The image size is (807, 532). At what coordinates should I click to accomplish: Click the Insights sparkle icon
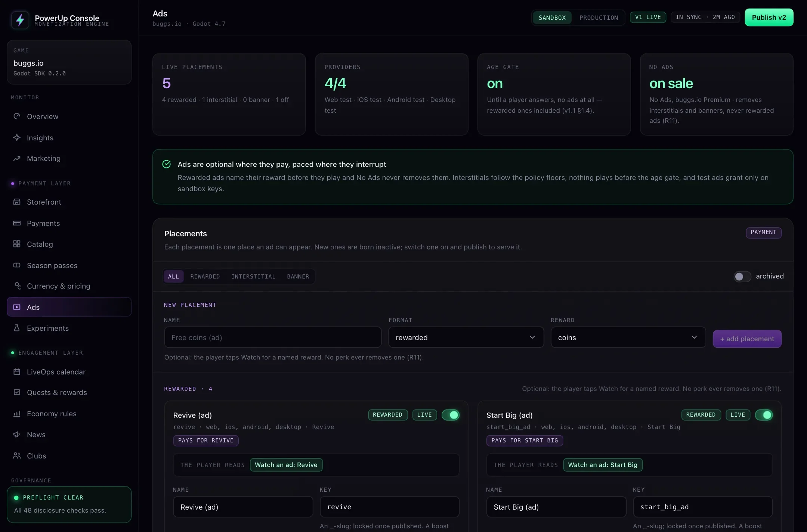(x=17, y=138)
